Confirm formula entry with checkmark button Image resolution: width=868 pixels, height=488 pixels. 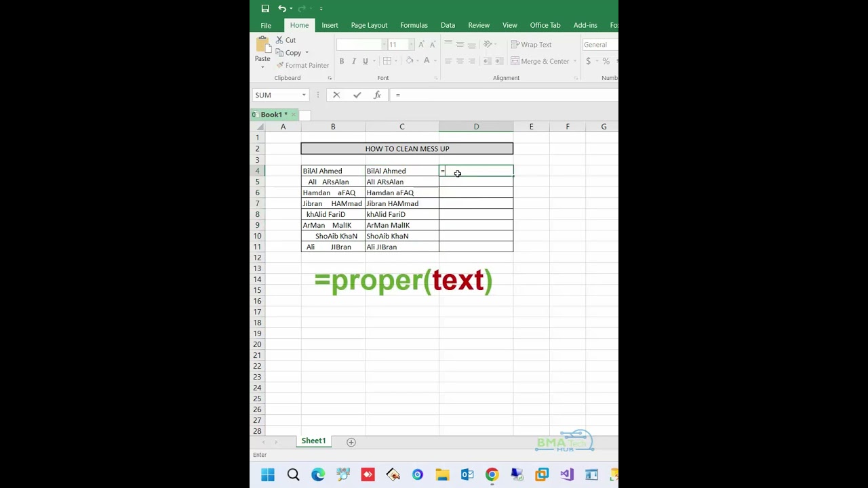pyautogui.click(x=357, y=95)
